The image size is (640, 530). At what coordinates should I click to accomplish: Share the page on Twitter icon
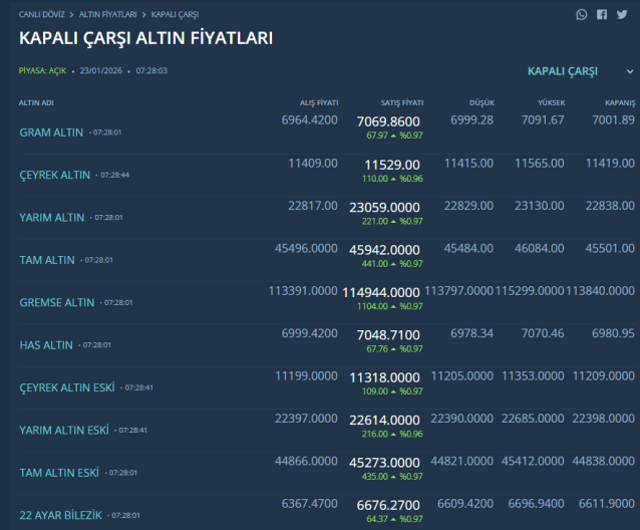(622, 15)
